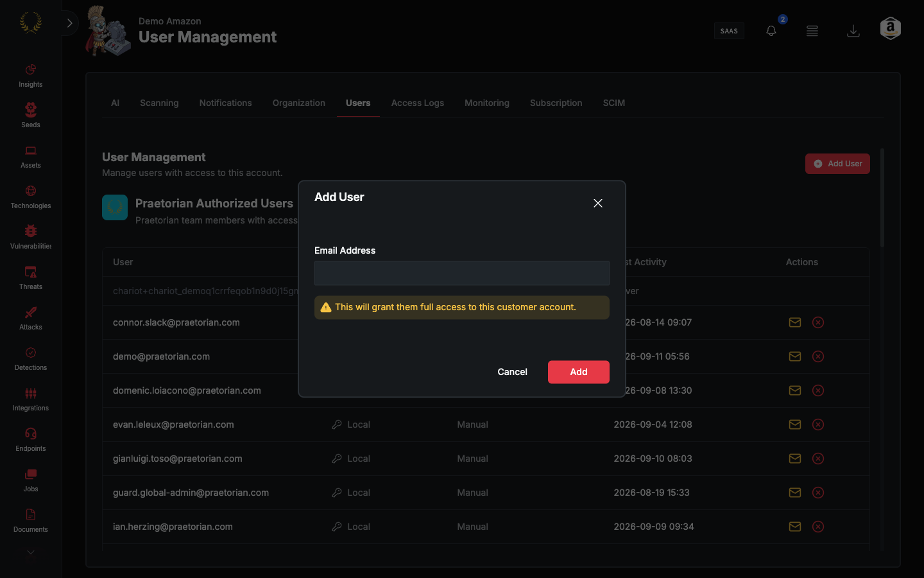Remove domenic.loiacono@praetorian.com user
Viewport: 924px width, 578px height.
click(818, 390)
